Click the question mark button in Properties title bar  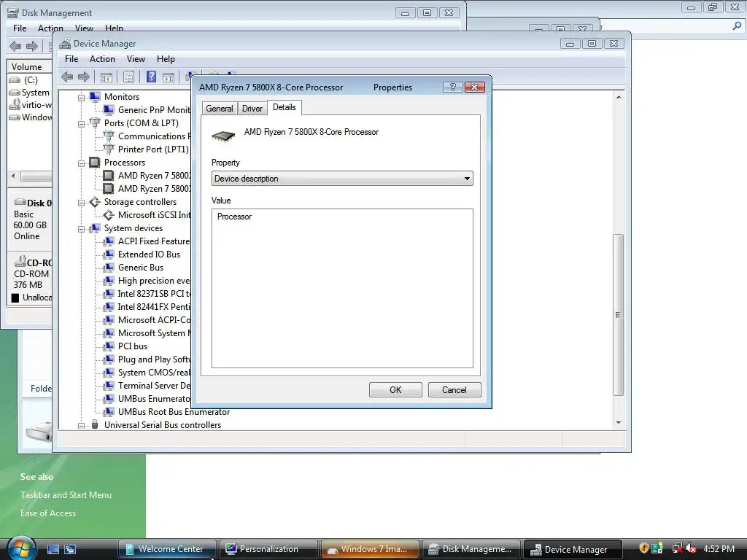pyautogui.click(x=452, y=87)
